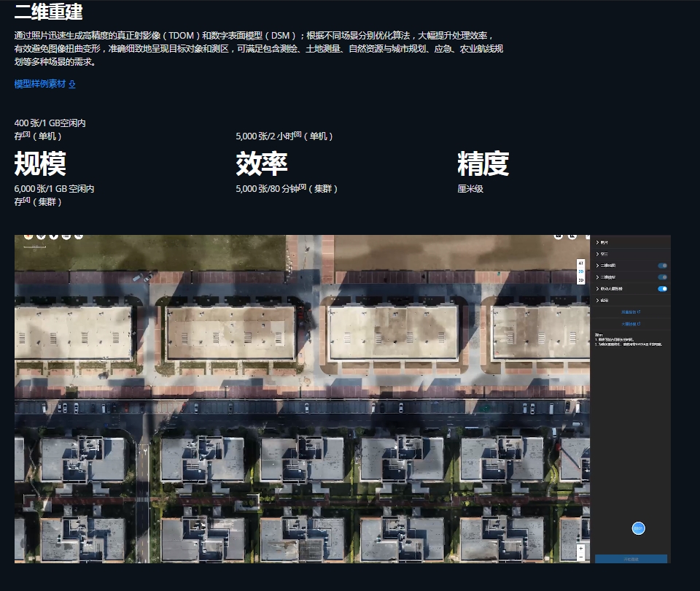The height and width of the screenshot is (591, 700).
Task: Turn off the 三维 toggle in the settings panel
Action: pyautogui.click(x=663, y=277)
